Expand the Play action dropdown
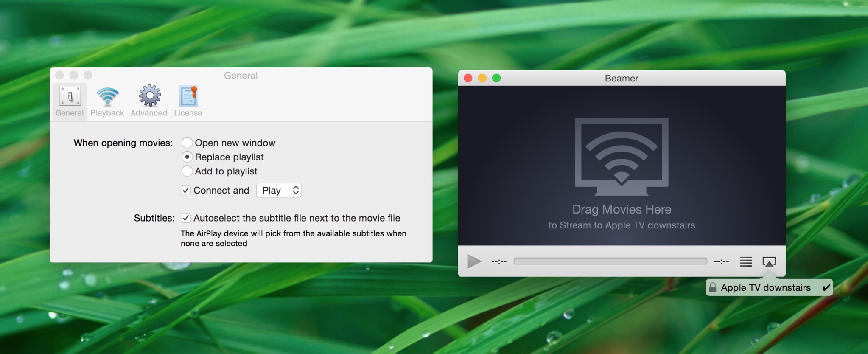Image resolution: width=868 pixels, height=354 pixels. pos(279,190)
